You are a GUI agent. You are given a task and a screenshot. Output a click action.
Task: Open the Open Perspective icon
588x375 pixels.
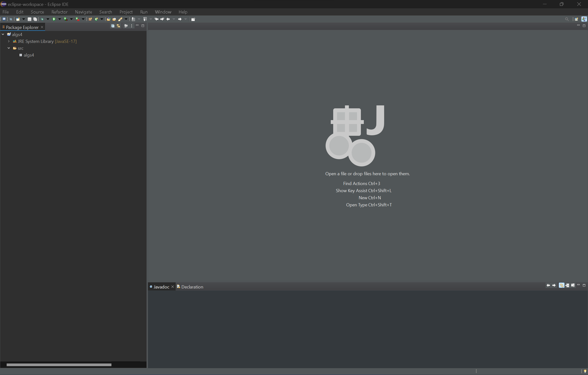coord(576,19)
